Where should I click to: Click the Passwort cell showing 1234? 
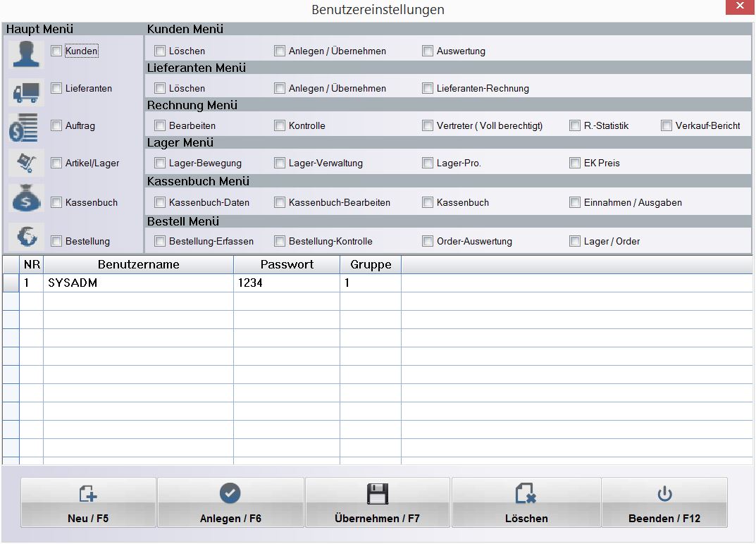click(286, 283)
